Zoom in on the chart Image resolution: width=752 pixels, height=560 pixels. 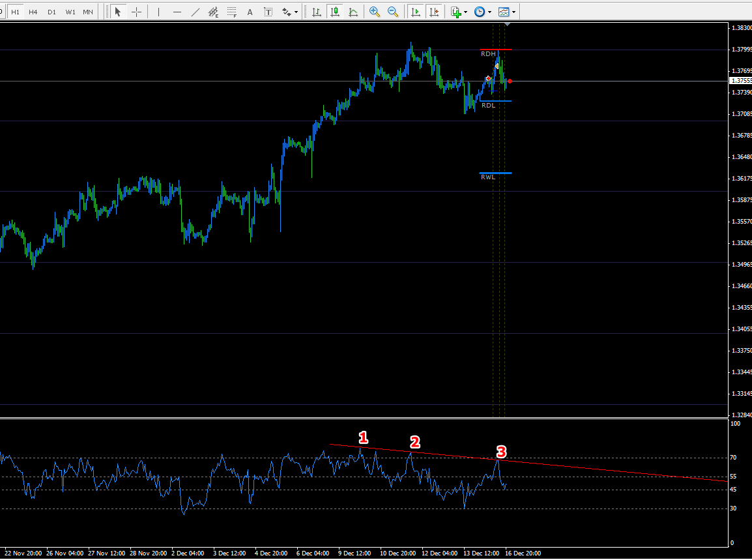tap(375, 12)
